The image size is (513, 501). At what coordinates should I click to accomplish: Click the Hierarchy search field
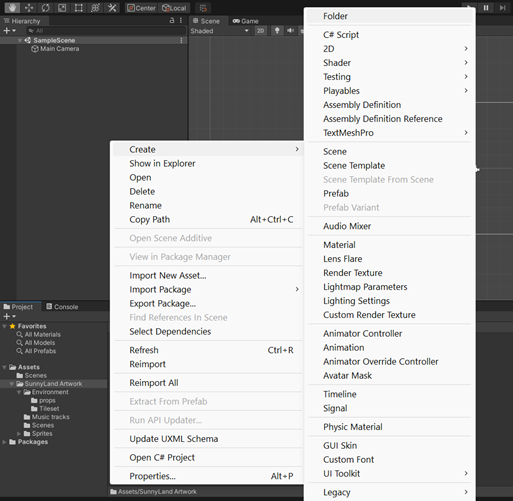106,31
